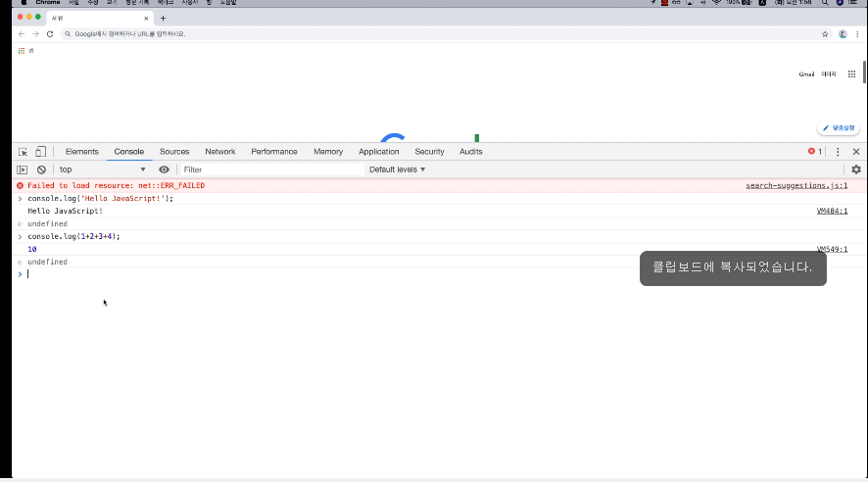The height and width of the screenshot is (482, 868).
Task: Open the Gmail link
Action: [806, 74]
